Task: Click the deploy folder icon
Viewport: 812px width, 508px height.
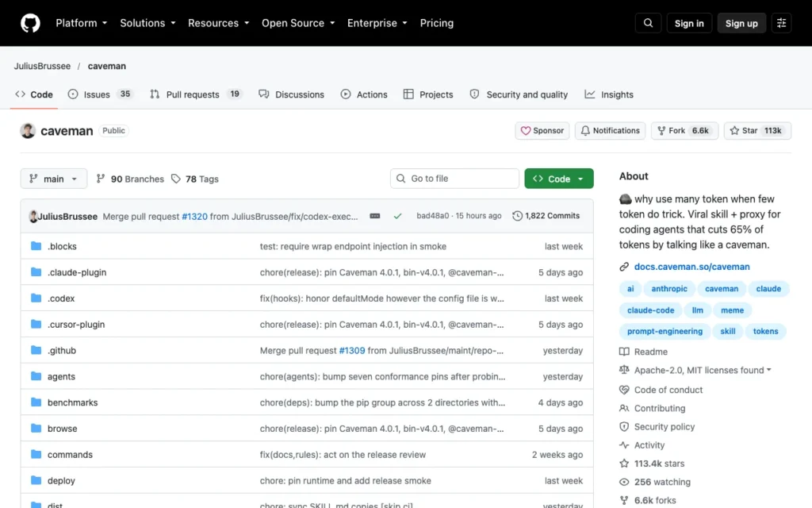Action: 36,480
